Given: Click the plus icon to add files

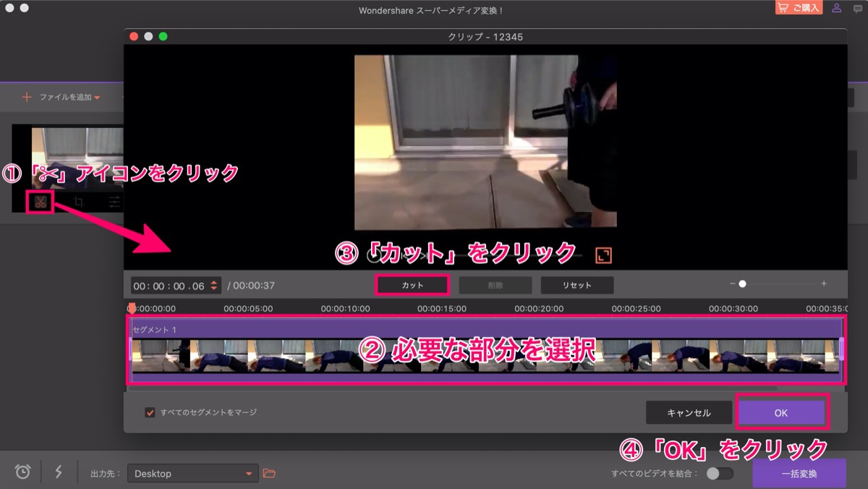Looking at the screenshot, I should pos(27,97).
